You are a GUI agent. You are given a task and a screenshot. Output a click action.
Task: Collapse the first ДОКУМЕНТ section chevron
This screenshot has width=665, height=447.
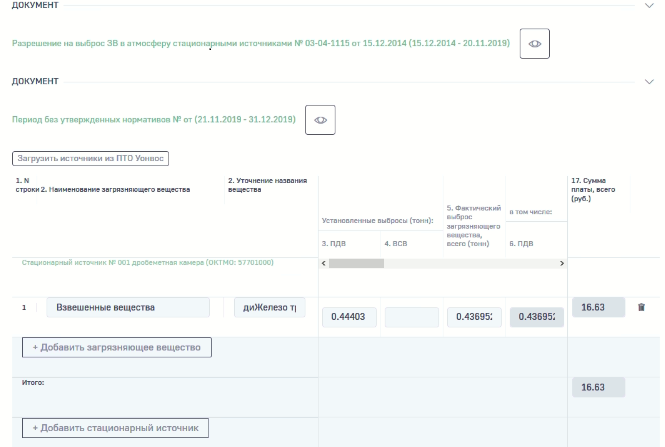tap(649, 6)
